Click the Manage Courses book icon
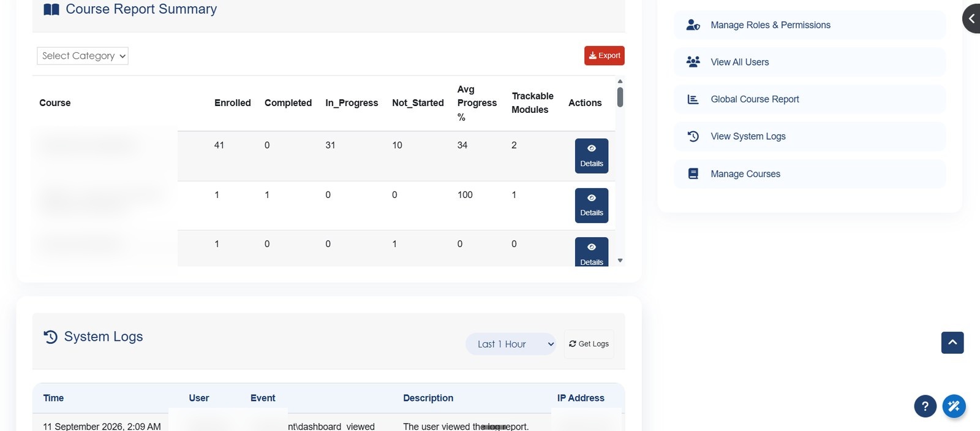980x431 pixels. click(x=693, y=174)
